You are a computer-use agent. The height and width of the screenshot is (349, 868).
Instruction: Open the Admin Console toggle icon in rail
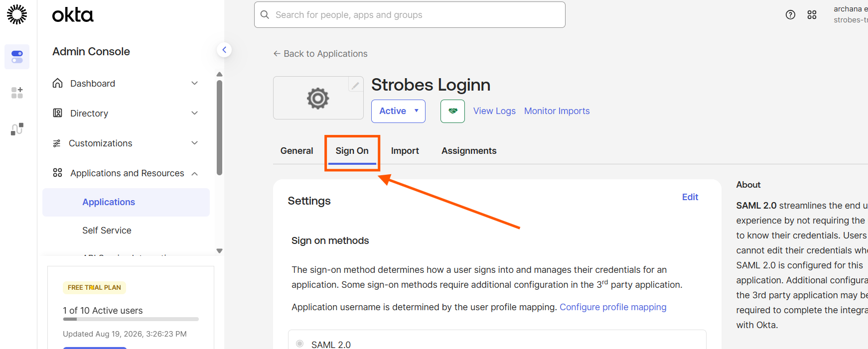pyautogui.click(x=17, y=57)
